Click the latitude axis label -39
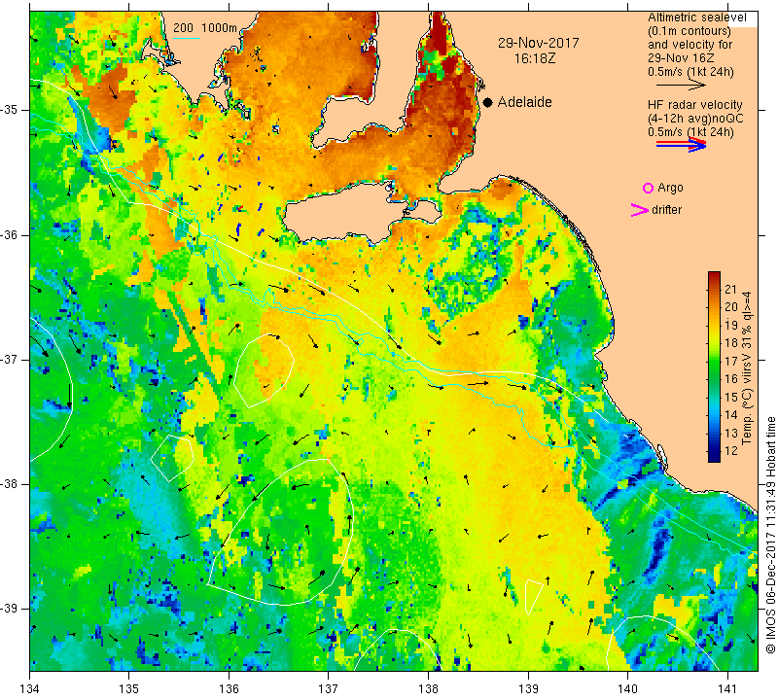778x700 pixels. (10, 609)
